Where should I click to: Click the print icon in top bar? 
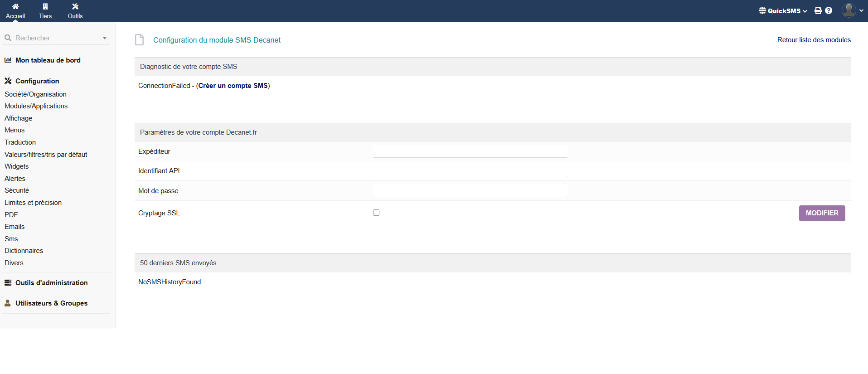point(818,10)
